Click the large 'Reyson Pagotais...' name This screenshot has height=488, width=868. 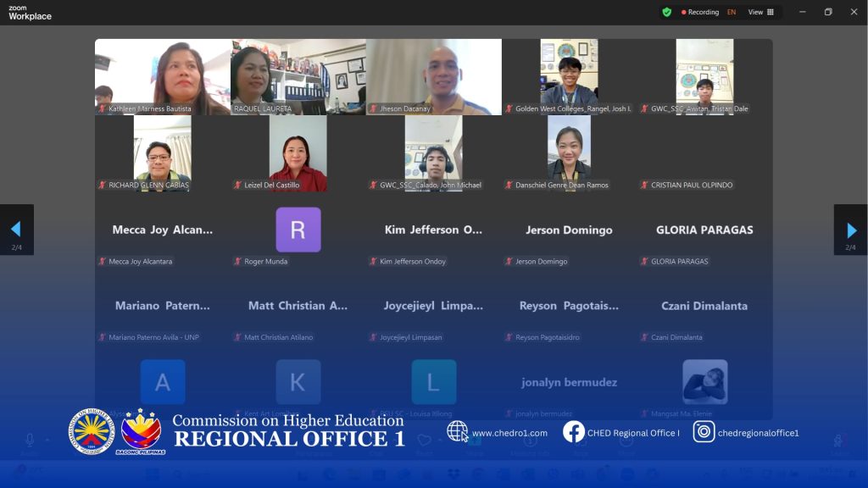tap(569, 305)
